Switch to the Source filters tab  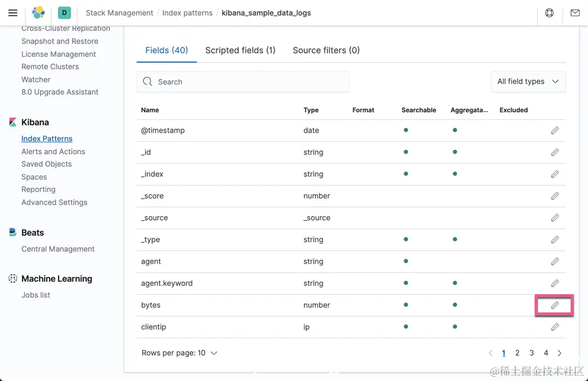[326, 50]
